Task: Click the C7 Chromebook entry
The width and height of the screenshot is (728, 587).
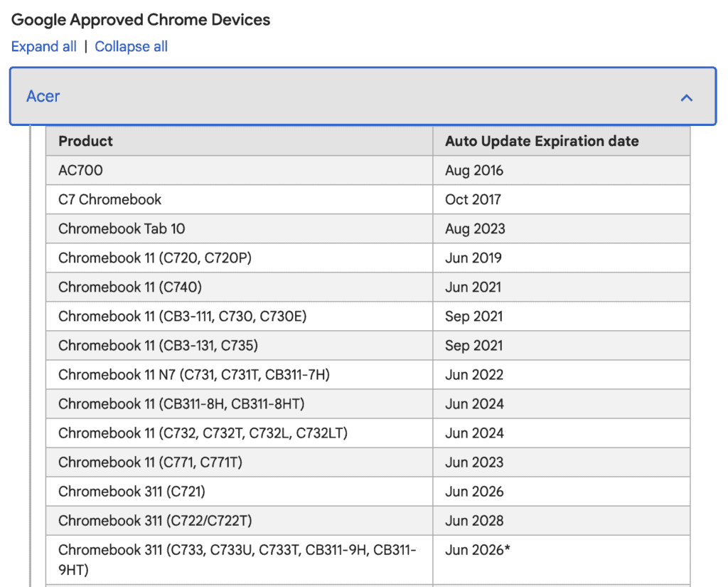Action: point(109,199)
